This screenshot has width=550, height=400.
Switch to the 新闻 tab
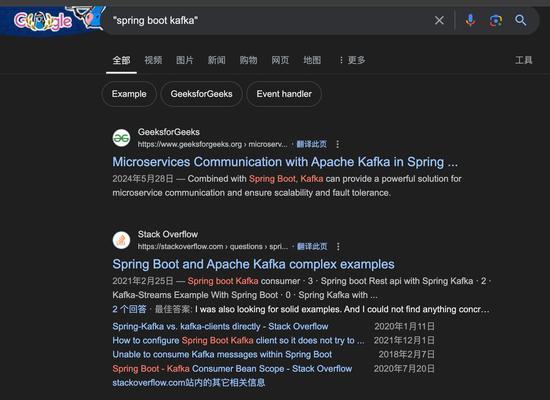[216, 60]
